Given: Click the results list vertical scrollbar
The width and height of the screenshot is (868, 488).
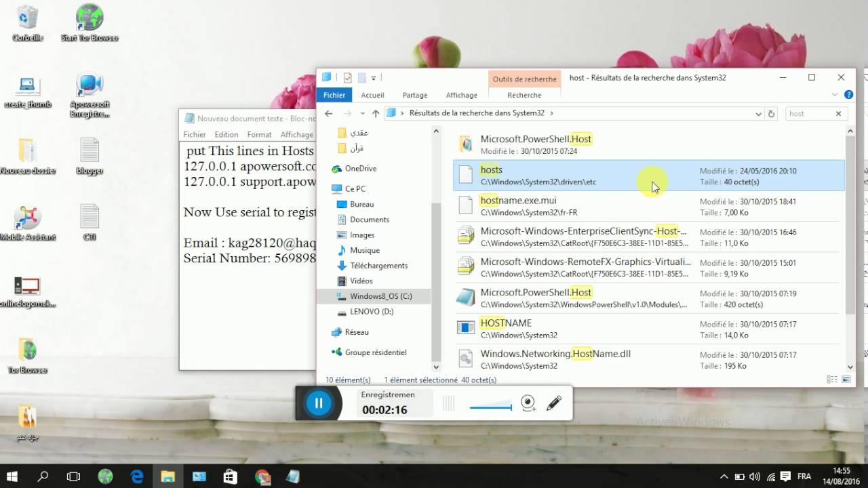Looking at the screenshot, I should 850,224.
